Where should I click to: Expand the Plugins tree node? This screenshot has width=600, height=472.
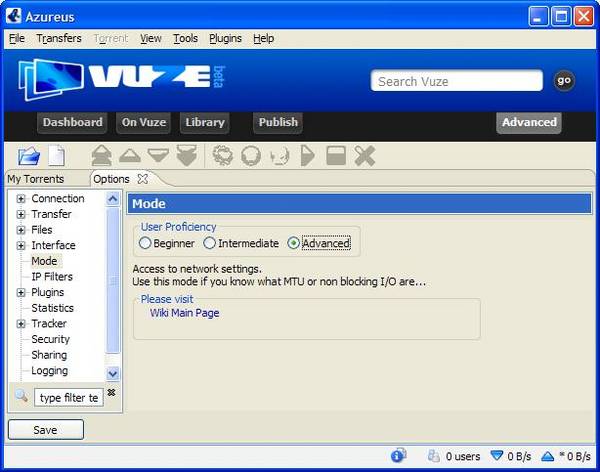pos(21,292)
